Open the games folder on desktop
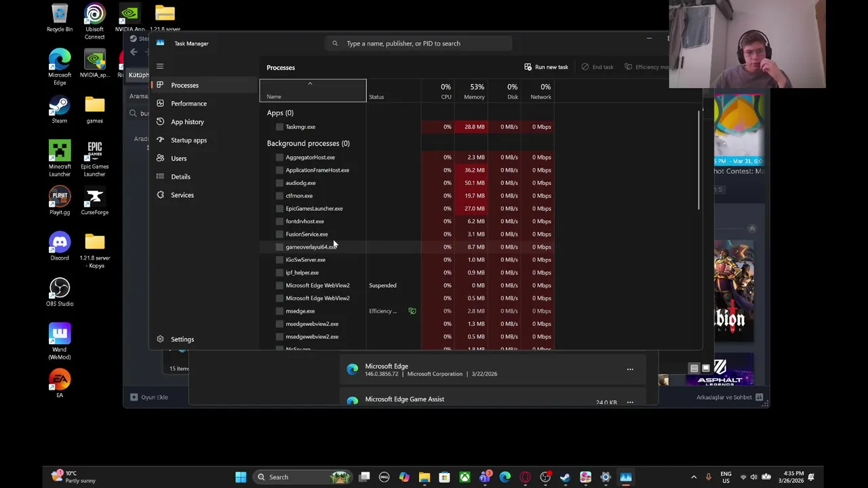 click(x=94, y=110)
